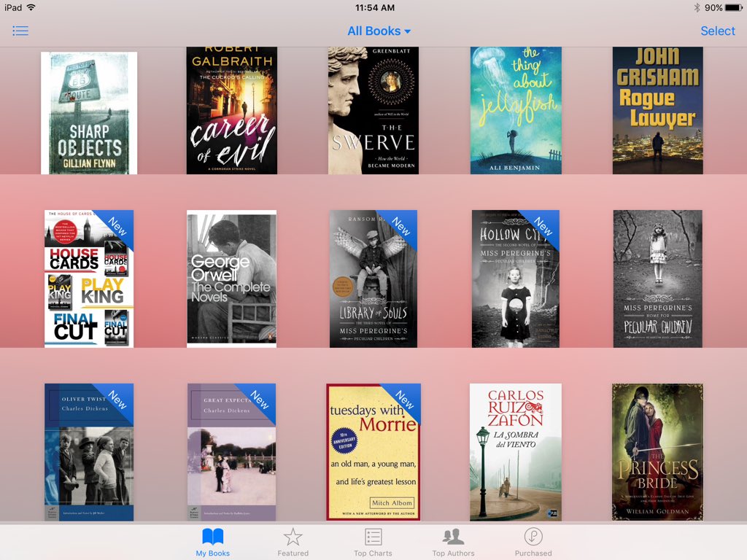747x560 pixels.
Task: Open the Featured tab
Action: coord(293,542)
